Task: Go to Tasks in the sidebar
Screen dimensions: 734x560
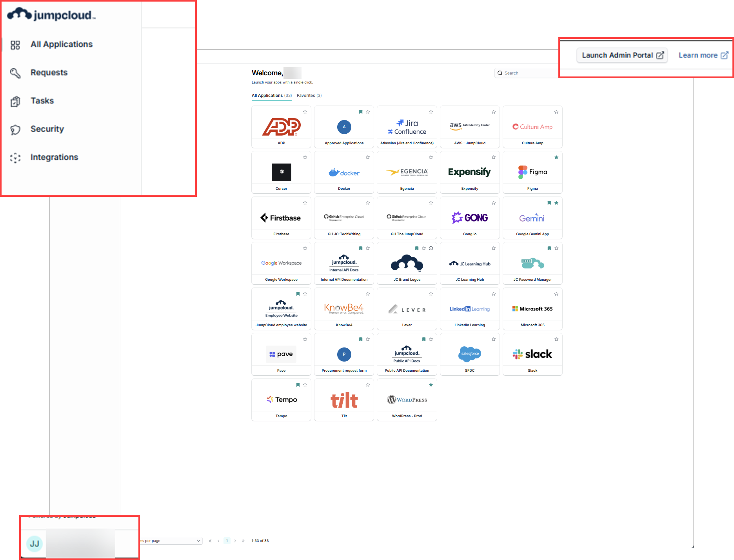Action: (42, 101)
